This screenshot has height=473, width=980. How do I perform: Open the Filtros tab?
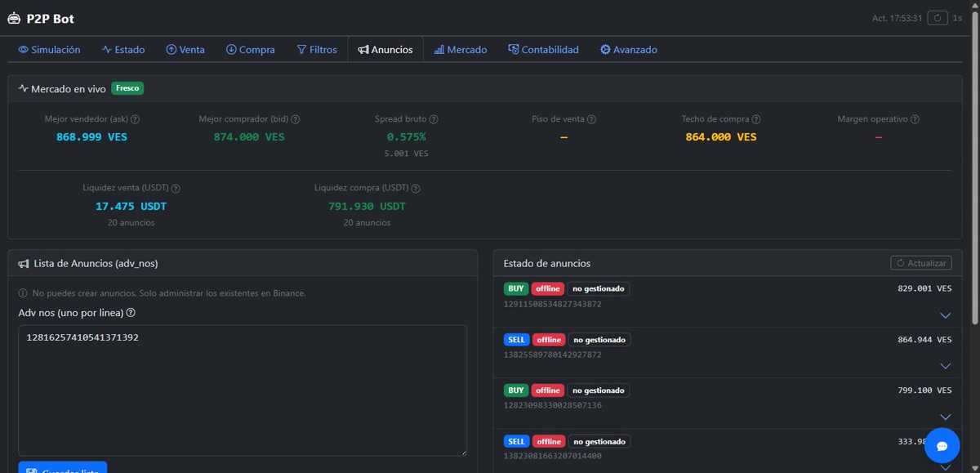click(317, 50)
